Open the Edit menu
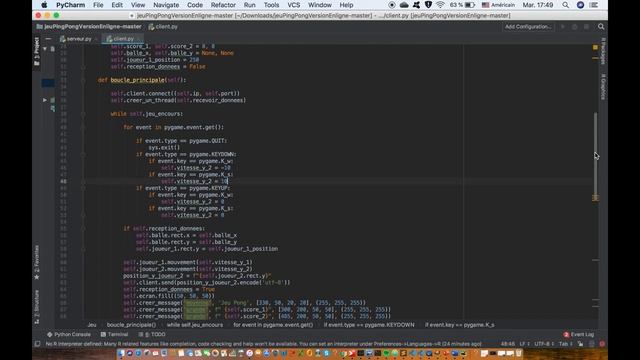 click(117, 5)
